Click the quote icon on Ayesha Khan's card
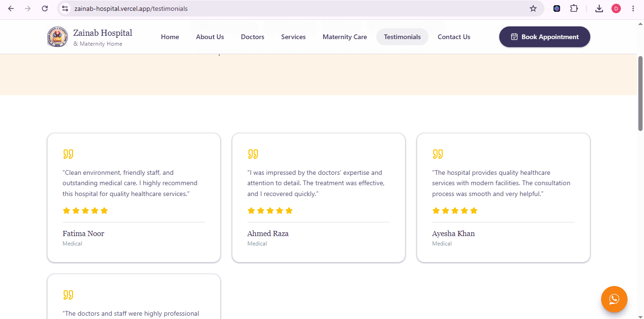Viewport: 644px width, 319px height. click(x=438, y=154)
